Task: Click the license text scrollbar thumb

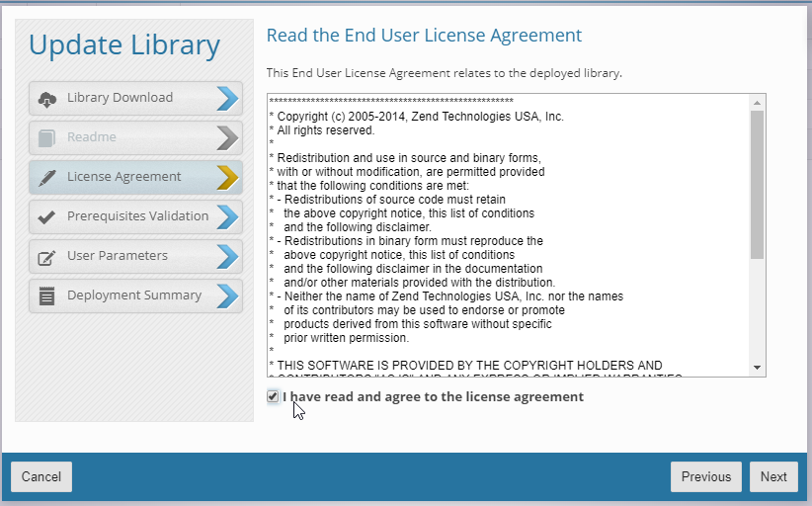Action: tap(757, 183)
